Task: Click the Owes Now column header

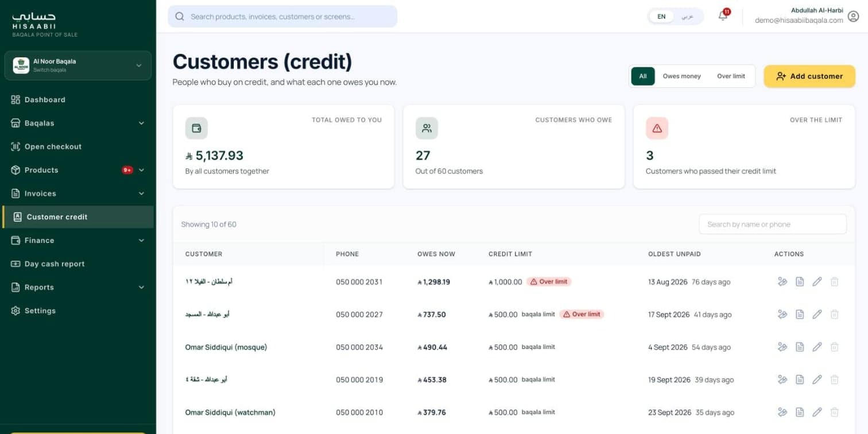Action: 436,254
